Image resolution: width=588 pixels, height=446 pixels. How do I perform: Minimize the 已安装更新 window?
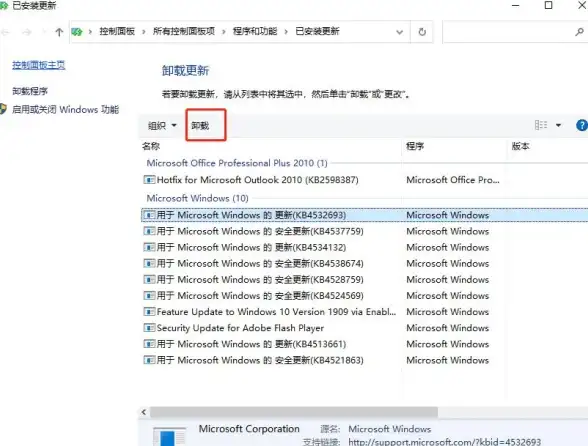(516, 5)
